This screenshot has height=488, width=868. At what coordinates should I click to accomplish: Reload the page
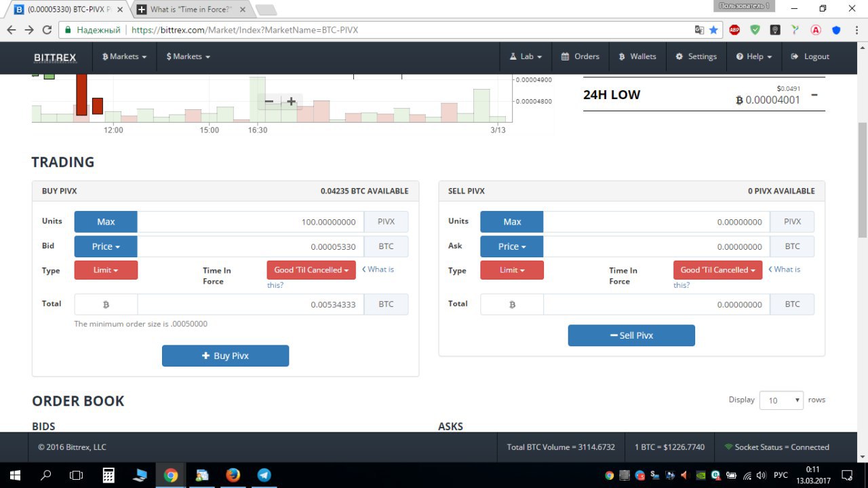(47, 30)
